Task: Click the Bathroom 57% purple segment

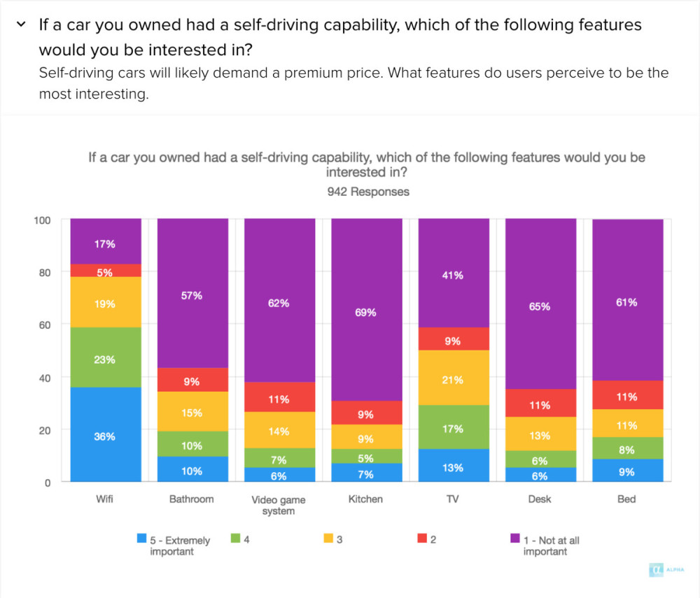Action: tap(192, 294)
